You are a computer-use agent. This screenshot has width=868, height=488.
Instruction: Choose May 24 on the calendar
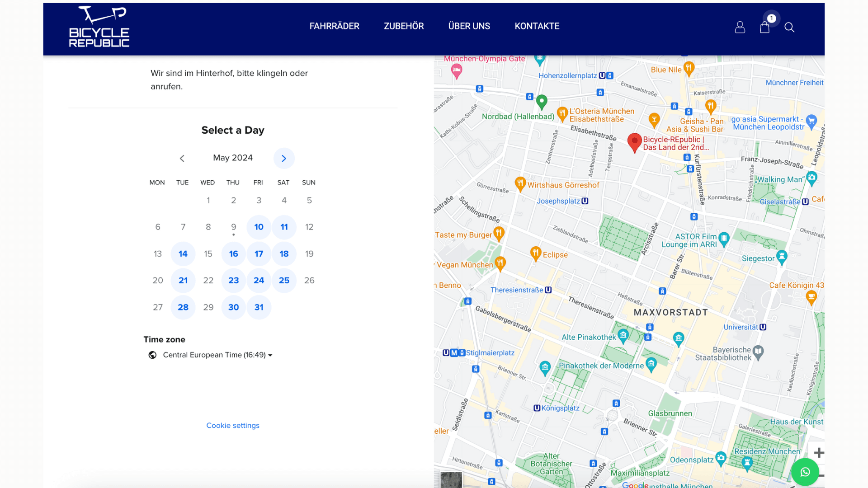pyautogui.click(x=259, y=280)
